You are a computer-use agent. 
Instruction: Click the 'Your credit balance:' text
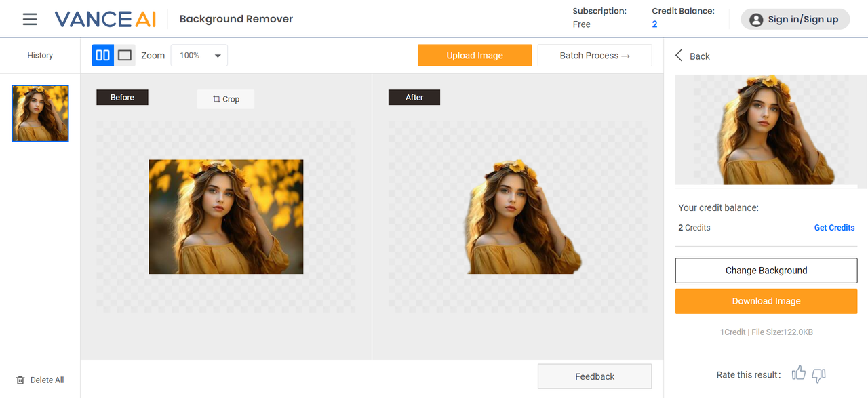tap(718, 208)
